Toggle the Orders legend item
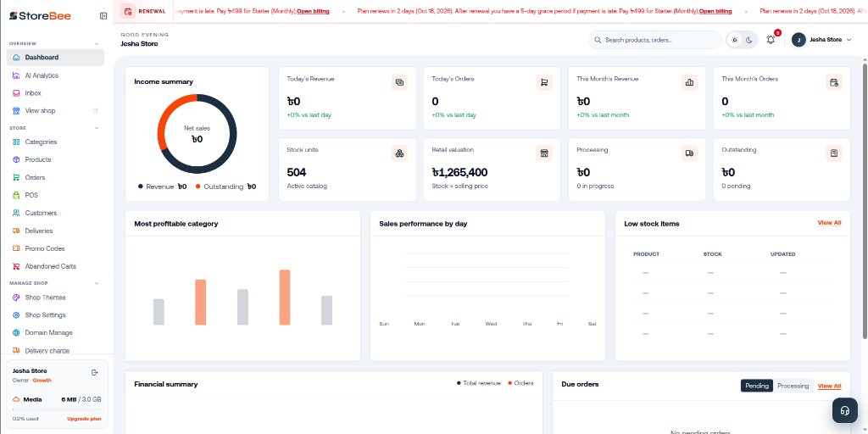This screenshot has width=868, height=434. pyautogui.click(x=520, y=383)
